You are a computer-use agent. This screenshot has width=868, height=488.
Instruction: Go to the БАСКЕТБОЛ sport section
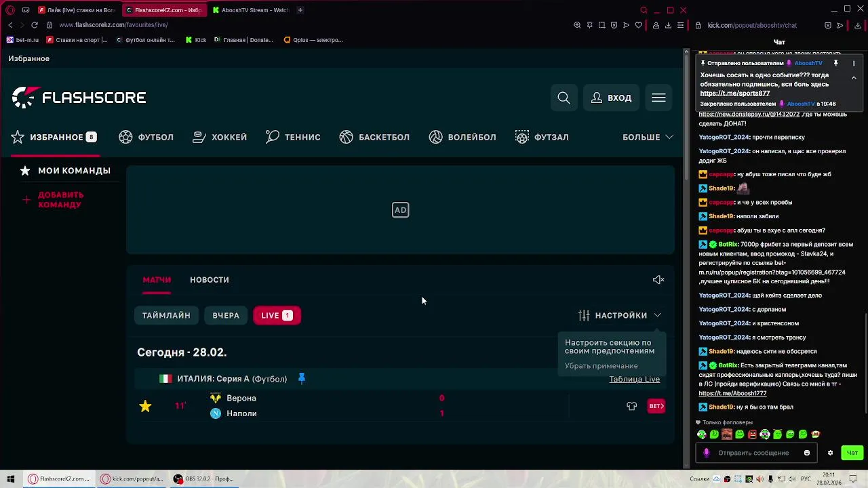click(374, 137)
